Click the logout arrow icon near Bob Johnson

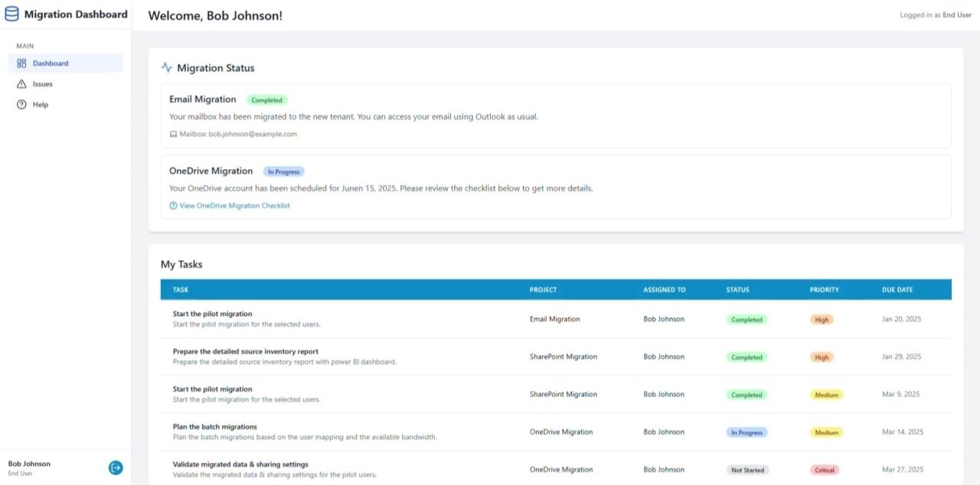point(116,467)
